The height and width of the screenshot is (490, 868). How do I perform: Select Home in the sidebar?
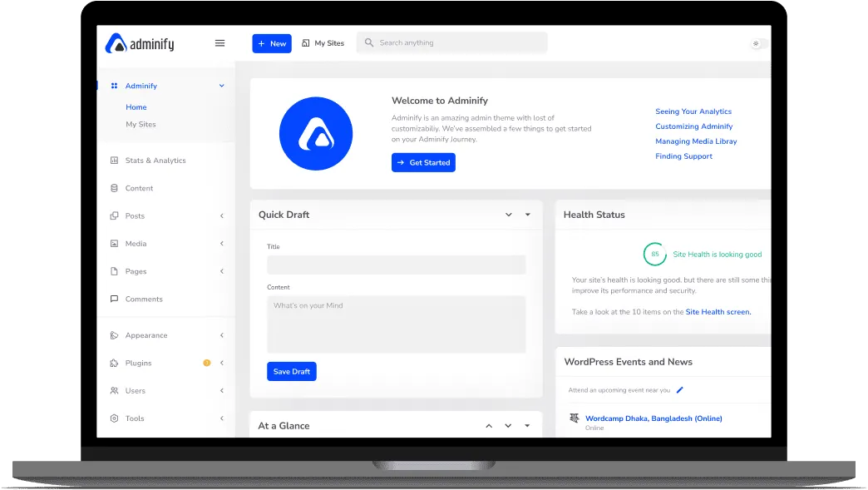[x=136, y=107]
